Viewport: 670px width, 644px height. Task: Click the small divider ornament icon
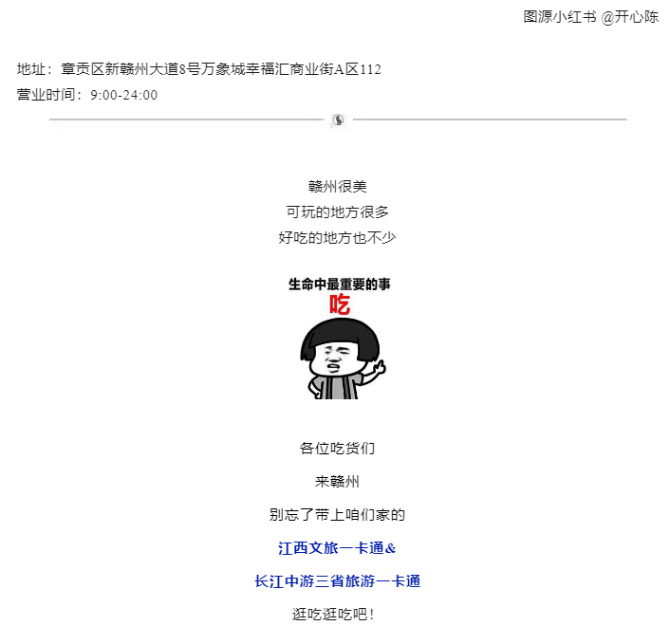point(338,120)
